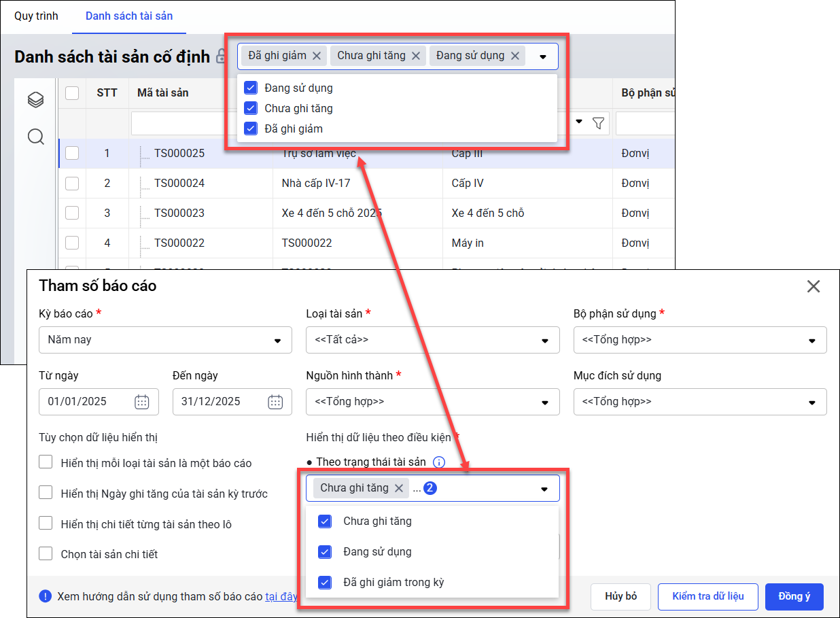Open the Loại tài sản dropdown
Screen dimensions: 840x618
coord(432,340)
